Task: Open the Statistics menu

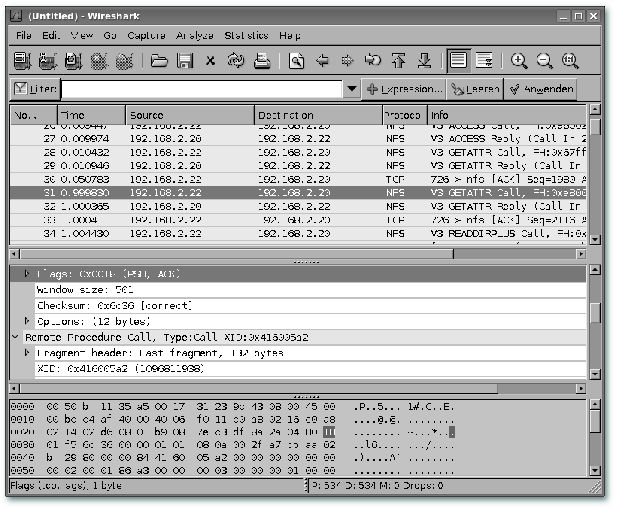Action: (x=246, y=35)
